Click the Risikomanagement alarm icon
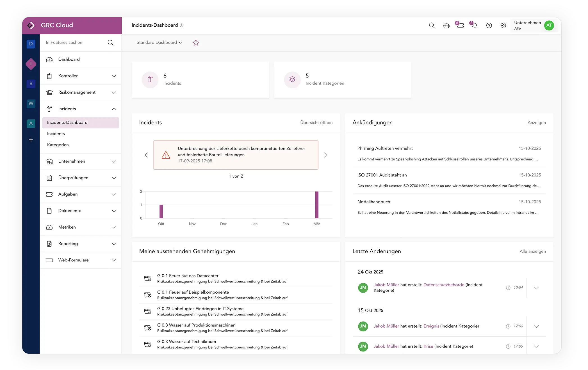The height and width of the screenshot is (370, 588). [49, 92]
